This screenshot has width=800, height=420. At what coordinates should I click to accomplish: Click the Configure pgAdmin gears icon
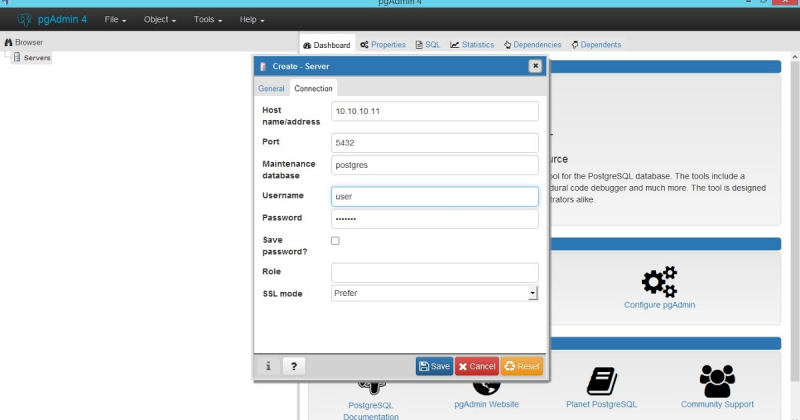(659, 281)
